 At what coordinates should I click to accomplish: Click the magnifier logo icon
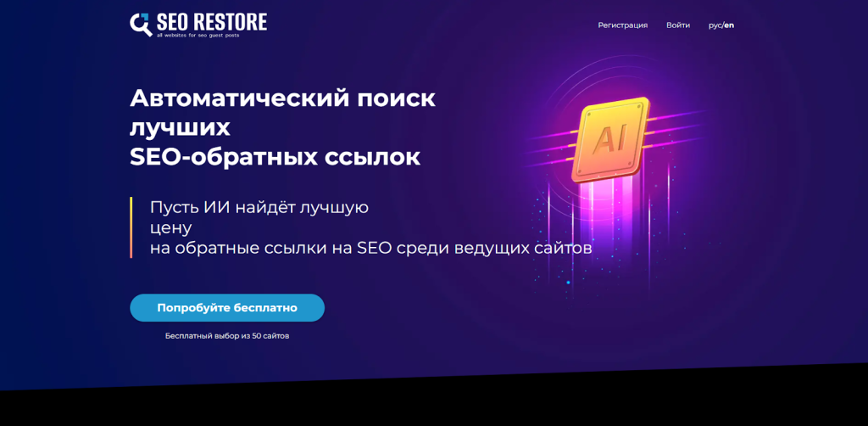tap(141, 24)
